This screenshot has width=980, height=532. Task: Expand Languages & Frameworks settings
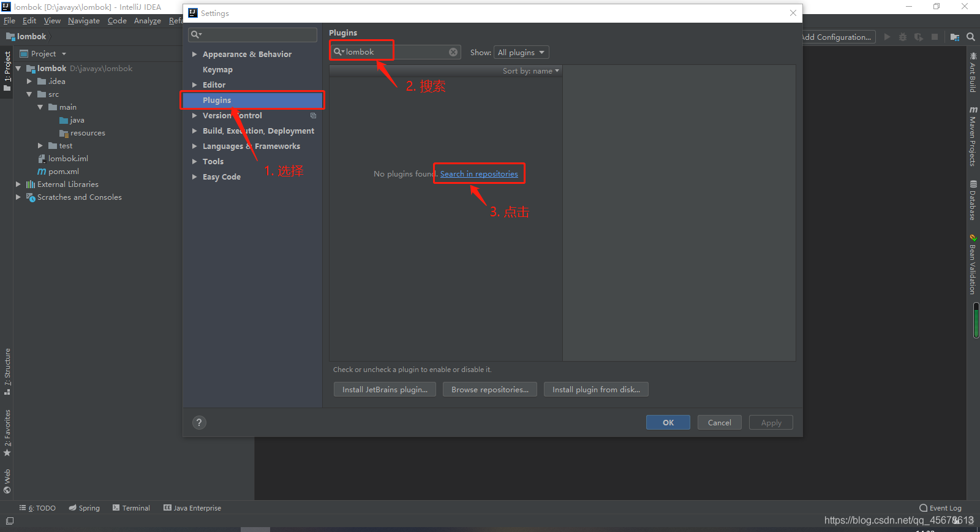point(194,146)
